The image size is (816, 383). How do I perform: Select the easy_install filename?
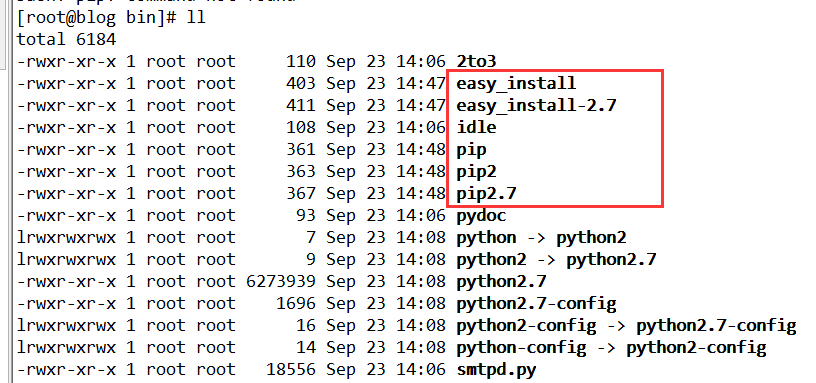pyautogui.click(x=516, y=83)
